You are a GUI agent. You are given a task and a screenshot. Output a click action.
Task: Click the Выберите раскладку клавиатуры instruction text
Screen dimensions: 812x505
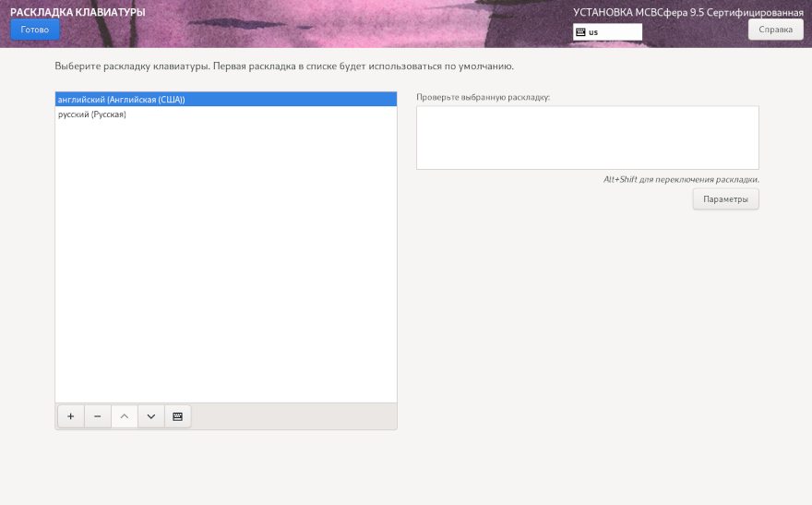pyautogui.click(x=283, y=66)
